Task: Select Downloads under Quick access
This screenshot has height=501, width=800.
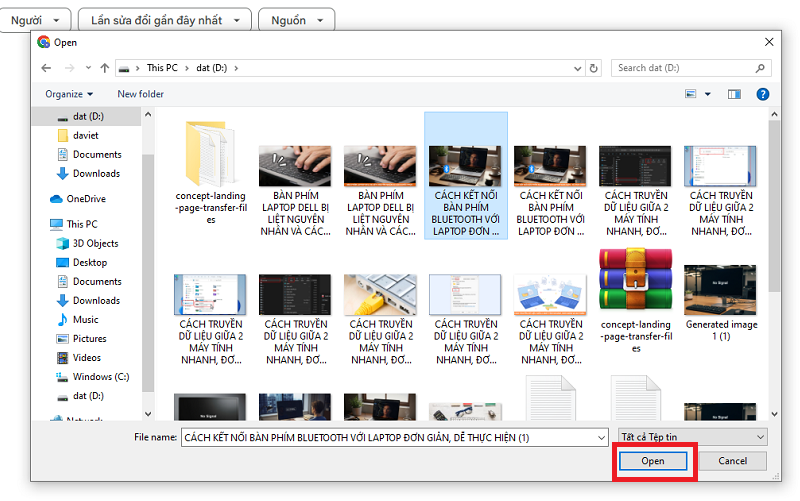Action: [x=96, y=174]
